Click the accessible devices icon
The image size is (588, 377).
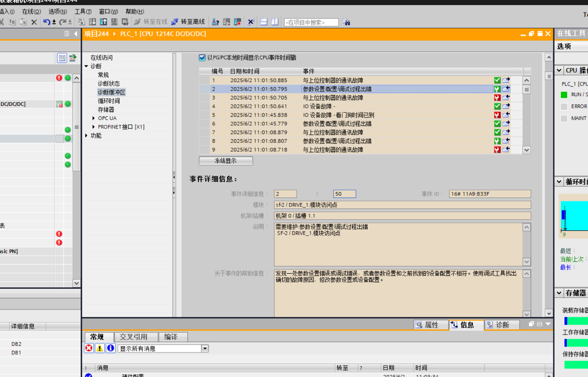(x=215, y=22)
